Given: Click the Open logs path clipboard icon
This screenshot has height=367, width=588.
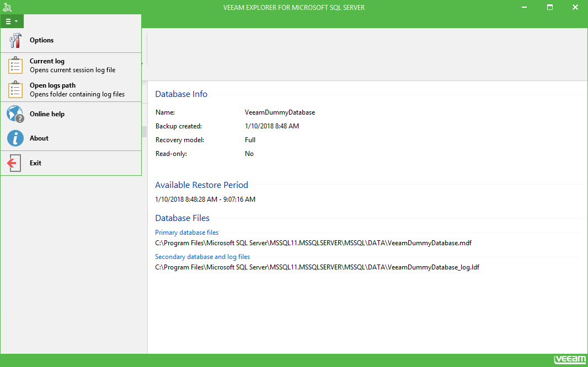Looking at the screenshot, I should [15, 89].
